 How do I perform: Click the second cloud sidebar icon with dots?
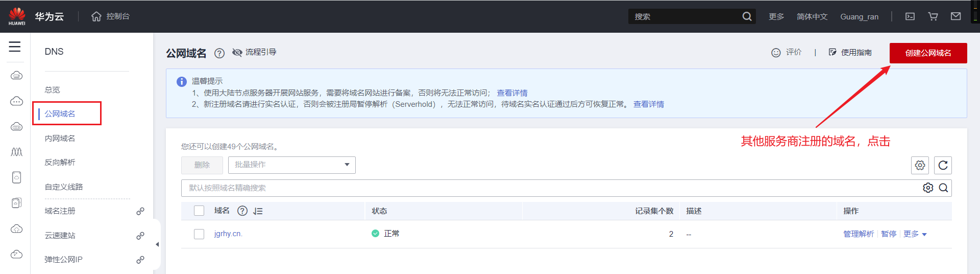(x=16, y=101)
